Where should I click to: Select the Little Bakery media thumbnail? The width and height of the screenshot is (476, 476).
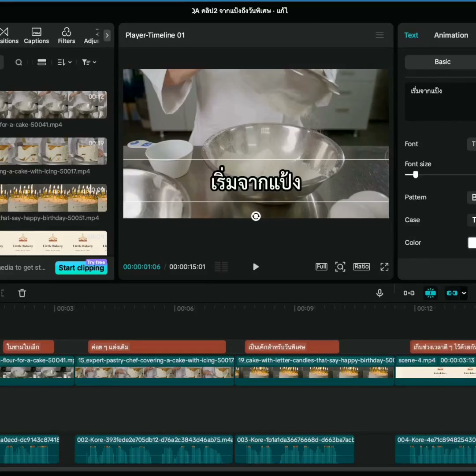[x=53, y=243]
